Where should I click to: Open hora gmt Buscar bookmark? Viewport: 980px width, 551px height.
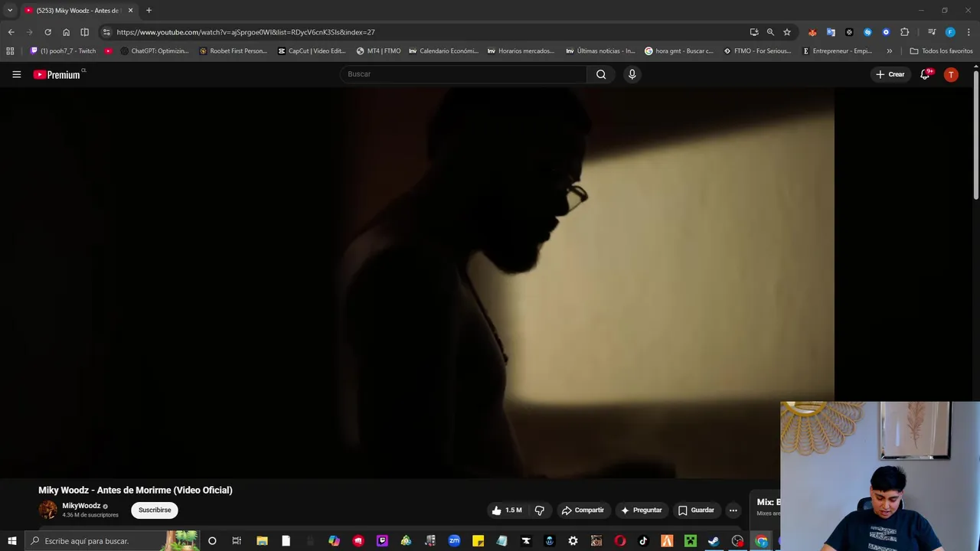679,51
